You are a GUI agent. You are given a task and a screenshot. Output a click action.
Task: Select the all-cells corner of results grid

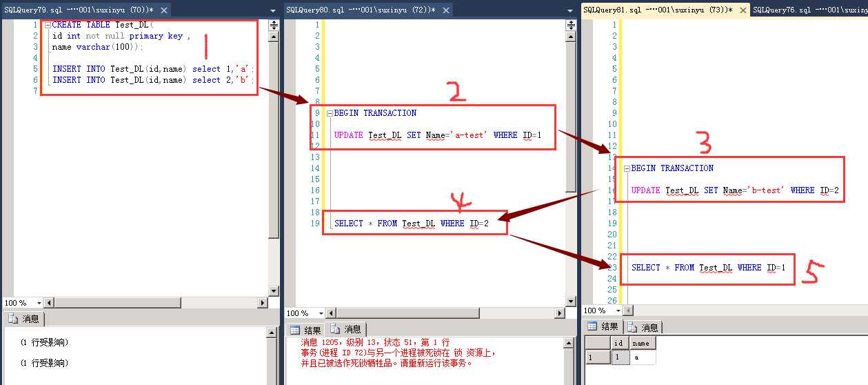pos(597,343)
